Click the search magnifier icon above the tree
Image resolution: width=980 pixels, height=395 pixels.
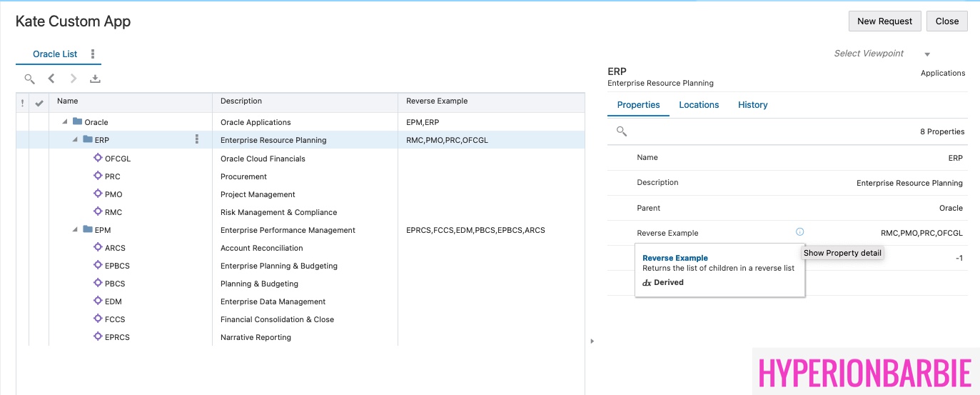[x=29, y=79]
